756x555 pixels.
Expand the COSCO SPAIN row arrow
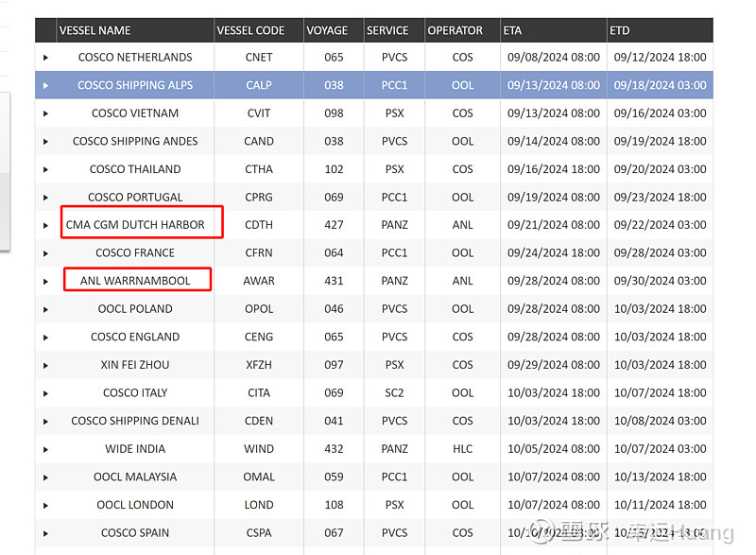tap(45, 533)
